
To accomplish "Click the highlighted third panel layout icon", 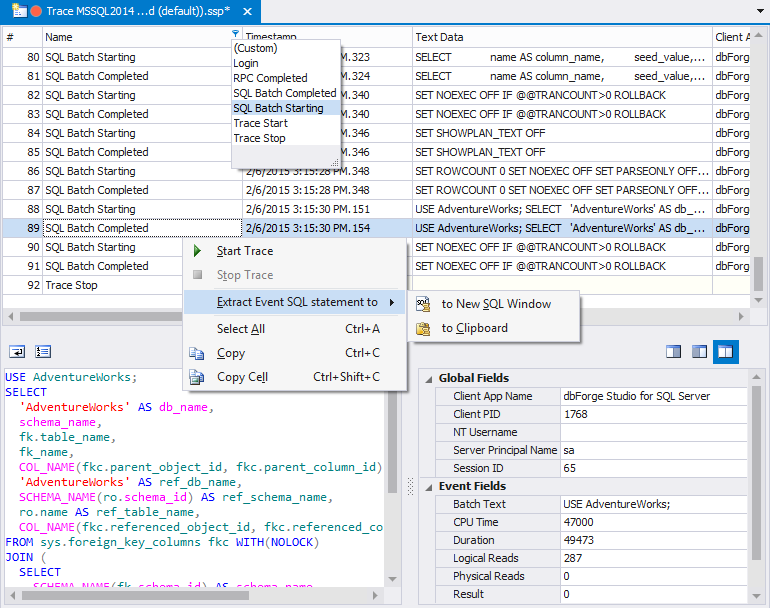I will [x=725, y=352].
